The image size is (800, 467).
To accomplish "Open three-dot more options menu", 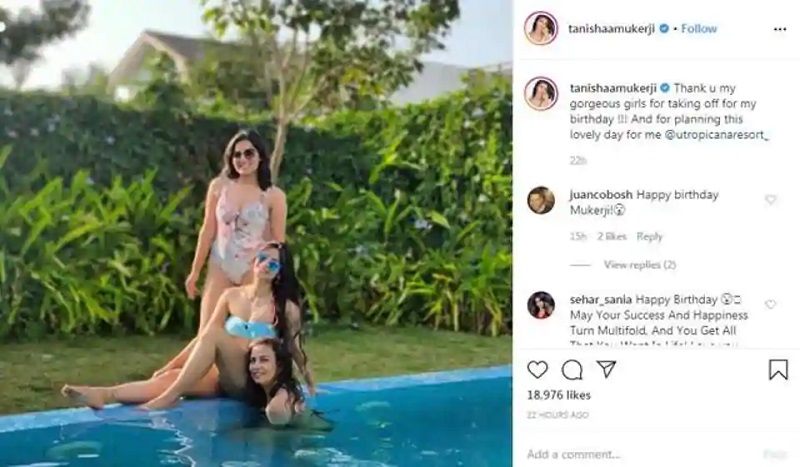I will coord(780,29).
